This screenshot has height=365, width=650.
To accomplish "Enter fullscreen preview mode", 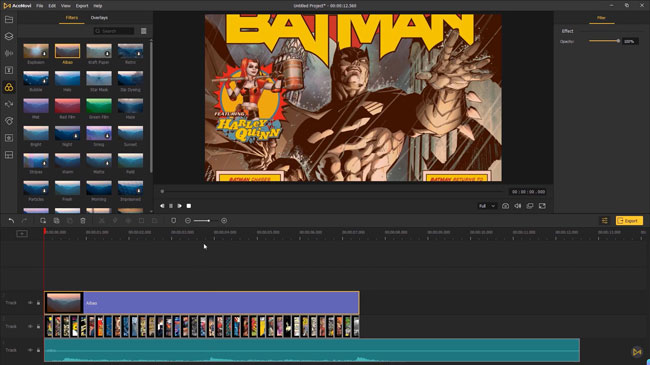I will pos(542,206).
